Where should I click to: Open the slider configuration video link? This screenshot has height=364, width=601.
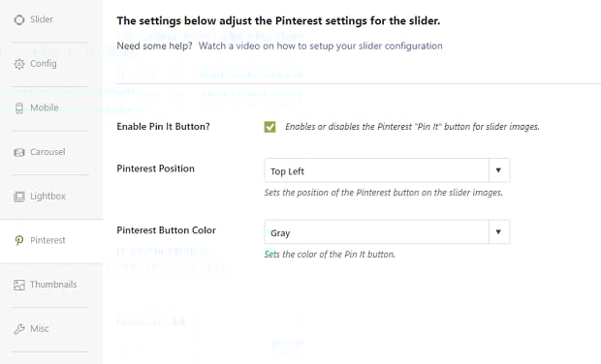(321, 45)
